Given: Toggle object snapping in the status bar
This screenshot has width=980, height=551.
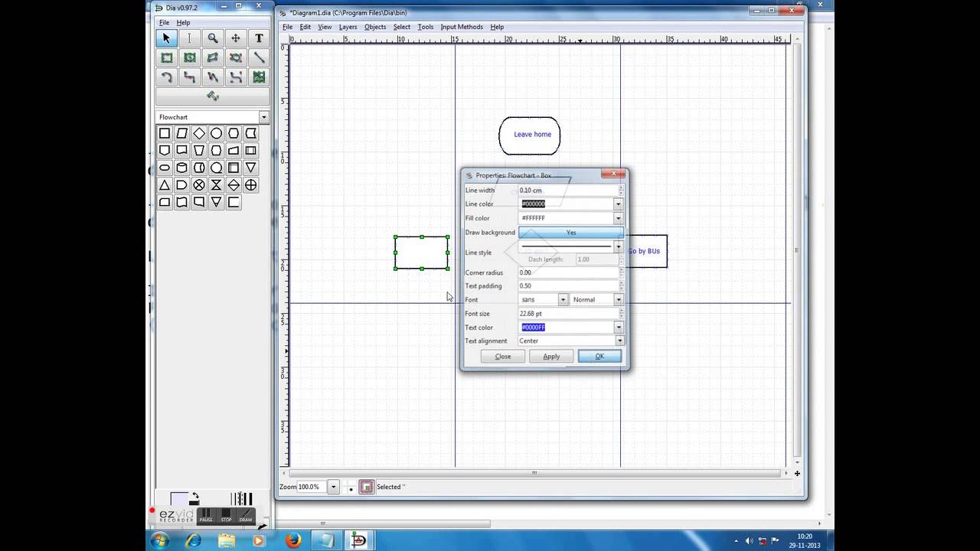Looking at the screenshot, I should 367,487.
